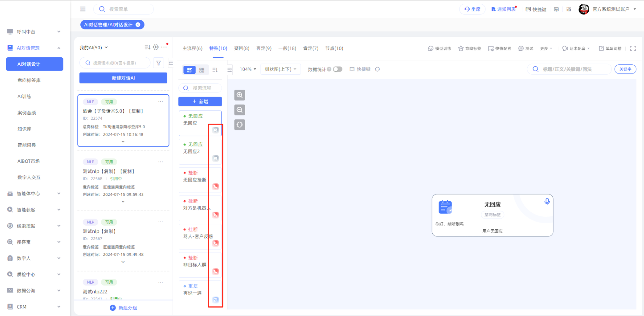This screenshot has height=316, width=644.
Task: Click the blue 新增 button
Action: pyautogui.click(x=200, y=101)
